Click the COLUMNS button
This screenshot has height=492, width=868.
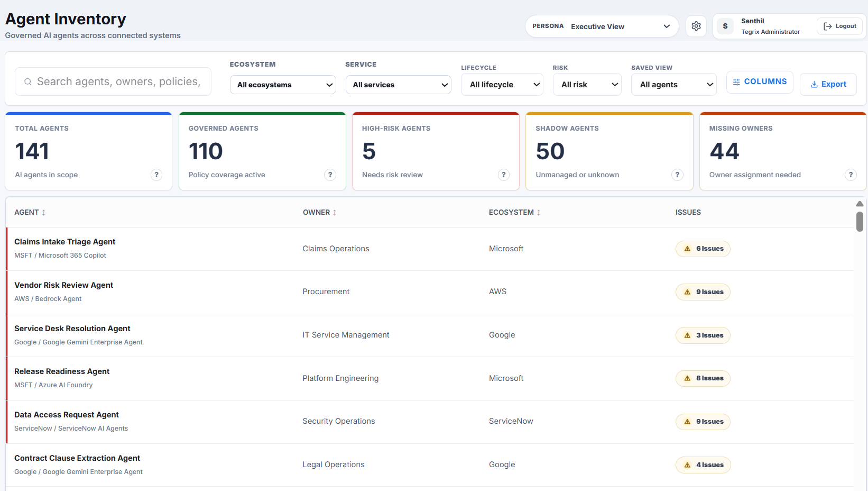760,82
